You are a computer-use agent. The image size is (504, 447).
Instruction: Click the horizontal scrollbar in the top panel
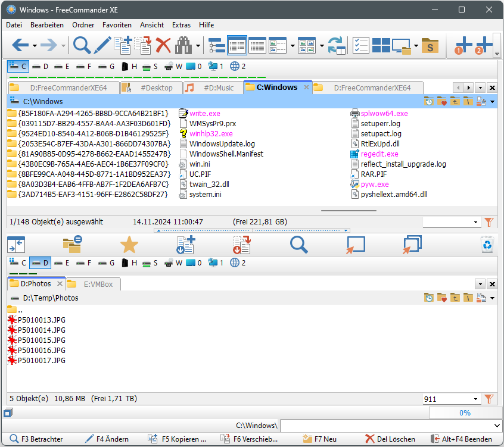pos(349,210)
